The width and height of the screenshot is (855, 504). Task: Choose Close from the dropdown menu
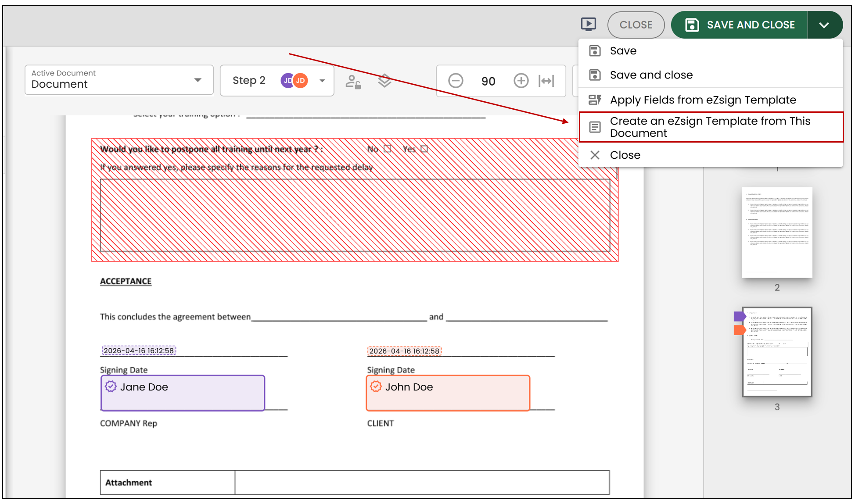[711, 155]
